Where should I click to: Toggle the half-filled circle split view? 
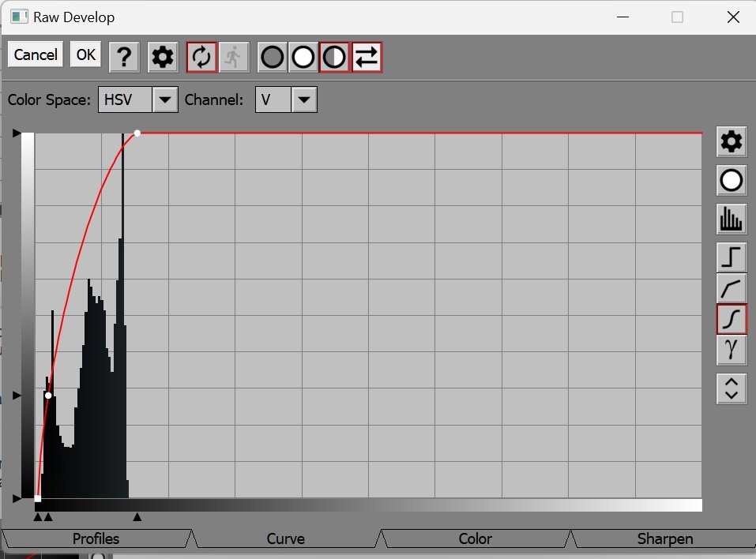[x=334, y=58]
